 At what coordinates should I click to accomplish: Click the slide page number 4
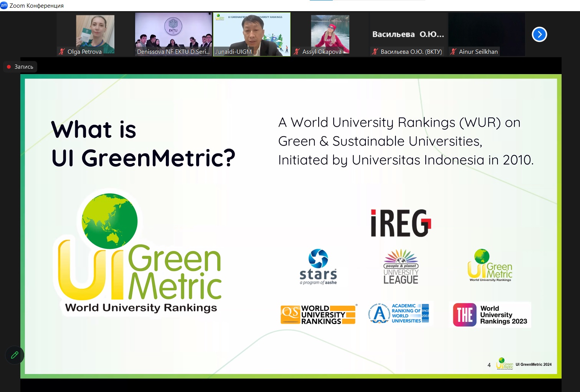click(x=489, y=365)
